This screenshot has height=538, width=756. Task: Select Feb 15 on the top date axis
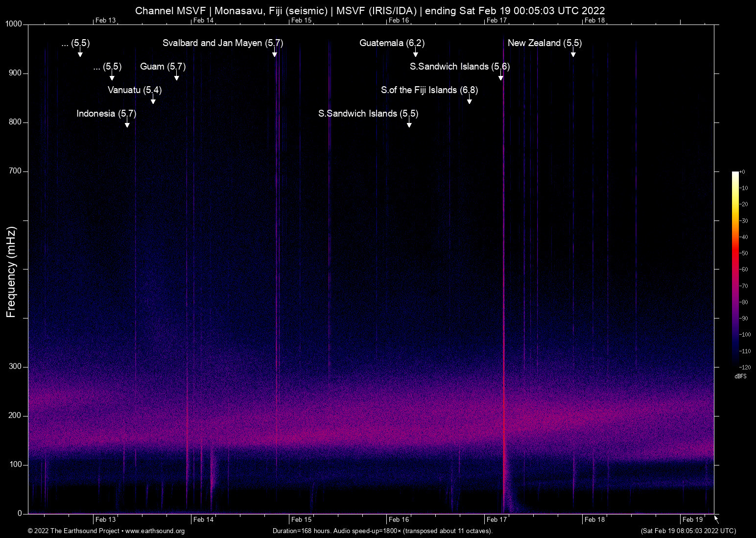tap(302, 20)
